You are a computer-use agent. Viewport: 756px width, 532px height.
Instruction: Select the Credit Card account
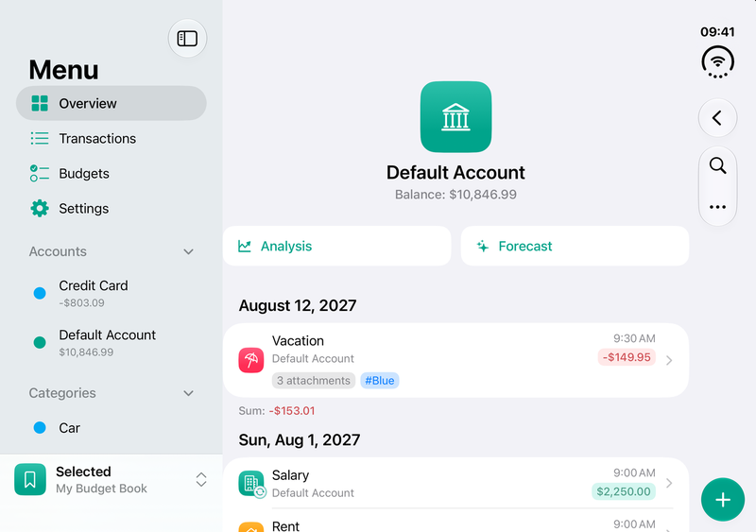click(112, 293)
